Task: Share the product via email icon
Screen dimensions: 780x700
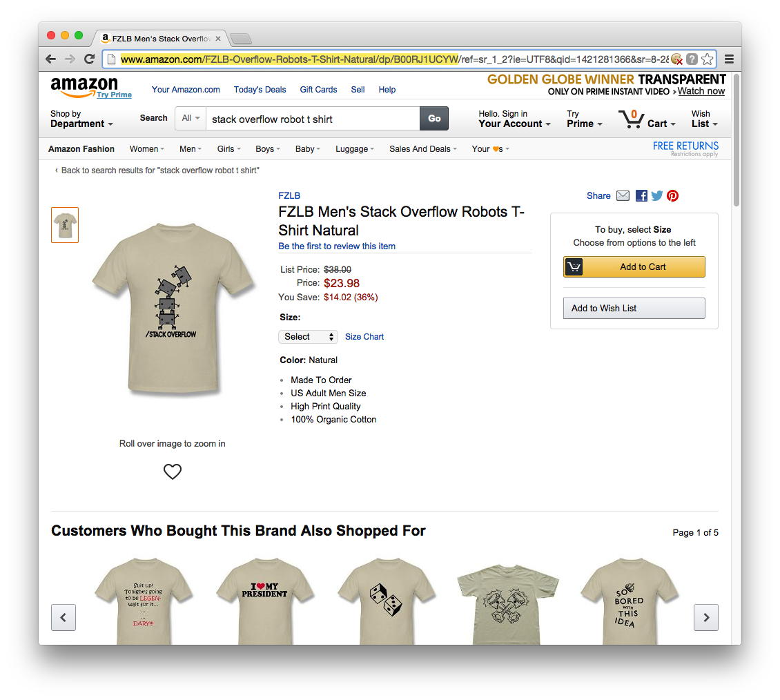Action: 623,196
